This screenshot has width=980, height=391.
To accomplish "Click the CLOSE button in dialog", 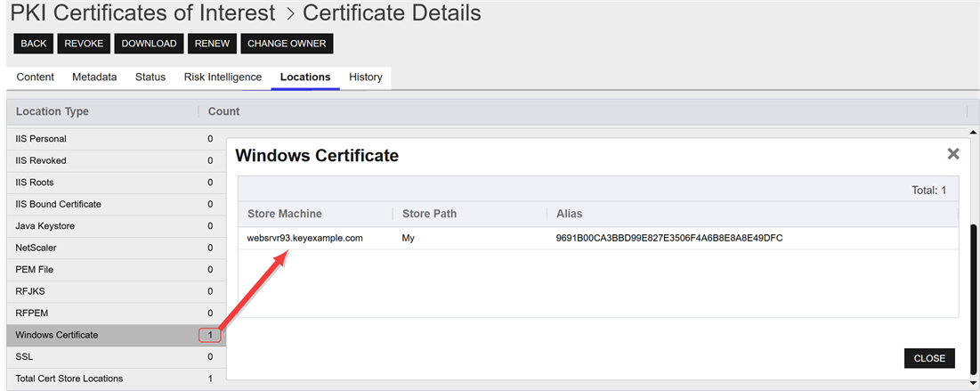I will click(929, 358).
